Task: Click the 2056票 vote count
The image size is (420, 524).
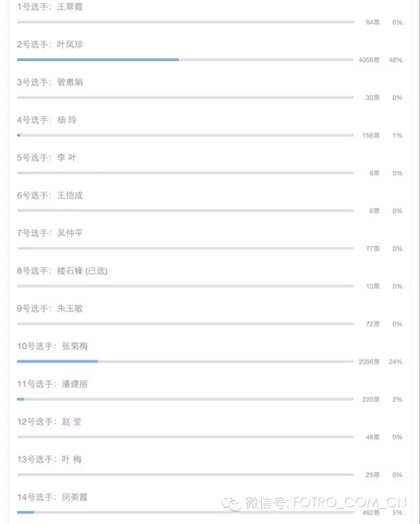Action: coord(369,362)
